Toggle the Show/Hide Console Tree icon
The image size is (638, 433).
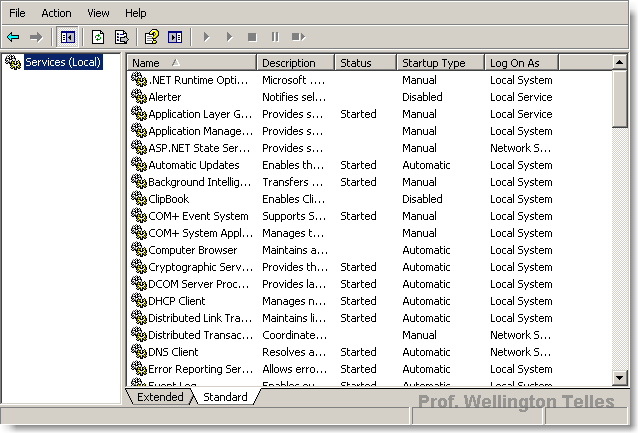coord(68,37)
